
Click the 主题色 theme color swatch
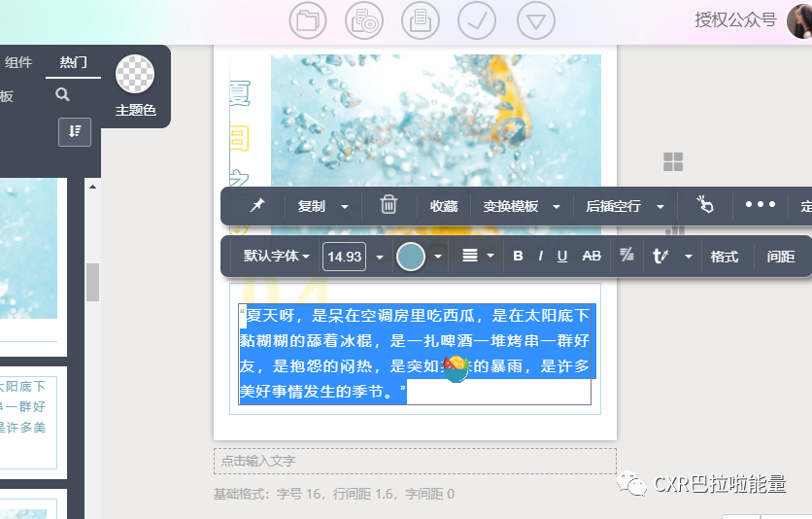tap(135, 74)
